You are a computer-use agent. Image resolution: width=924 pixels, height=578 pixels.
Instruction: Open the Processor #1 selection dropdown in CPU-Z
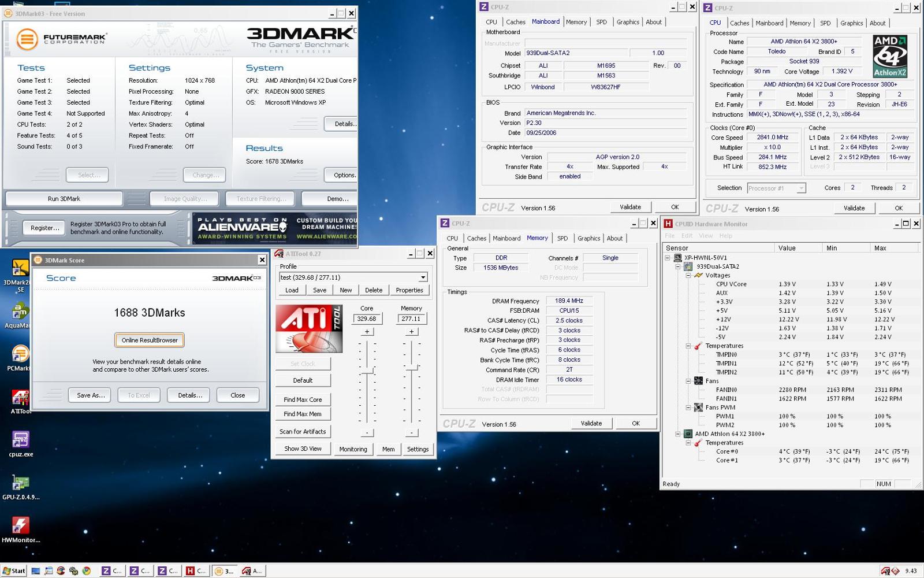(801, 188)
